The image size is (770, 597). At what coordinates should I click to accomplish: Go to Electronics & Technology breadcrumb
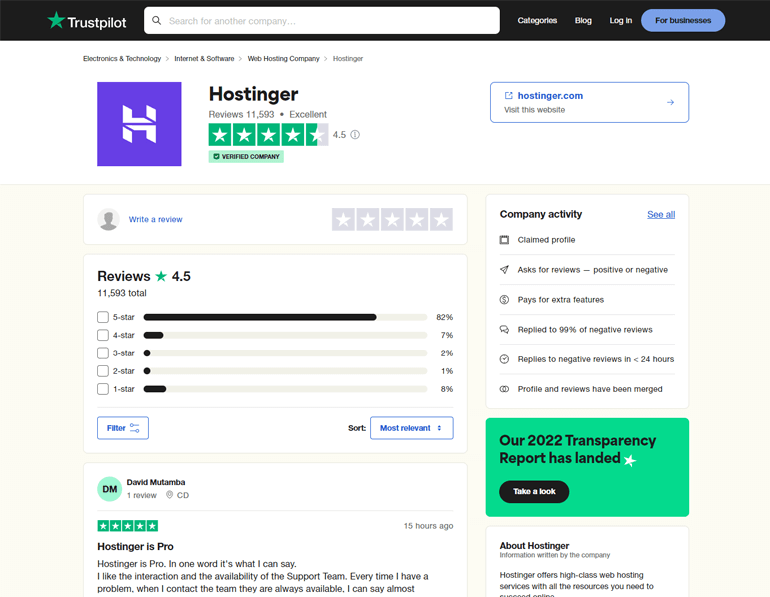coord(122,58)
